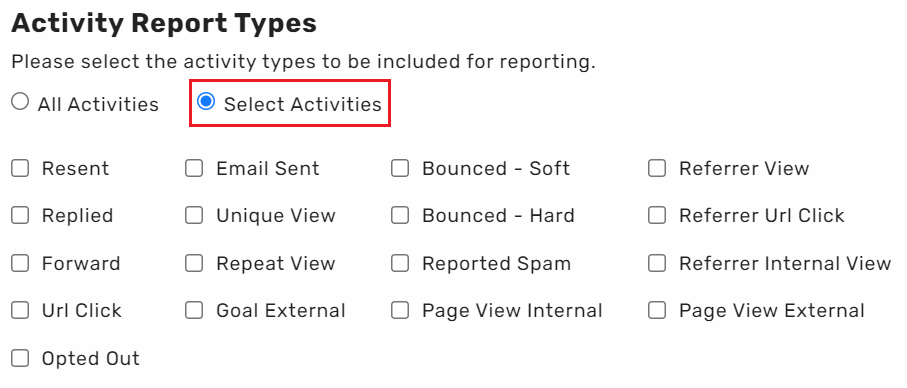Tick the Reported Spam checkbox
The image size is (907, 388).
pyautogui.click(x=400, y=263)
